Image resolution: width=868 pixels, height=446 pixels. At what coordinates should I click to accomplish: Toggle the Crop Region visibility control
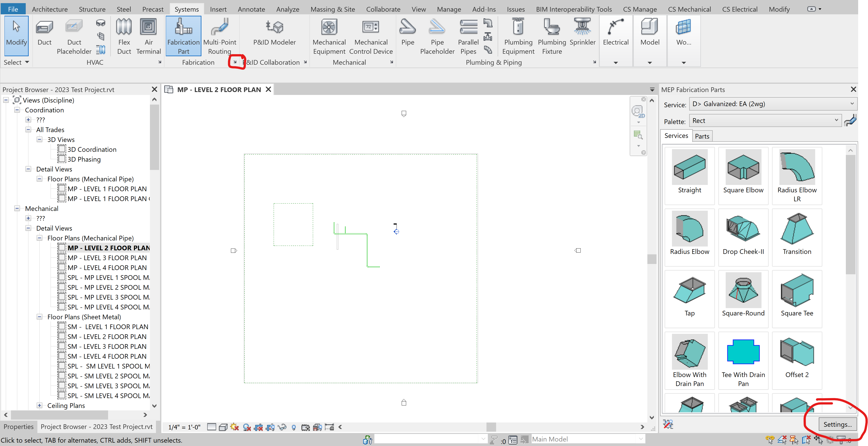coord(271,427)
